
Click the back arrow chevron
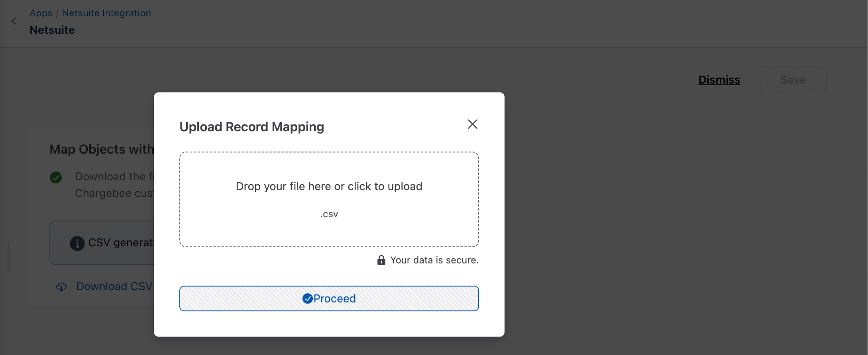click(x=14, y=21)
